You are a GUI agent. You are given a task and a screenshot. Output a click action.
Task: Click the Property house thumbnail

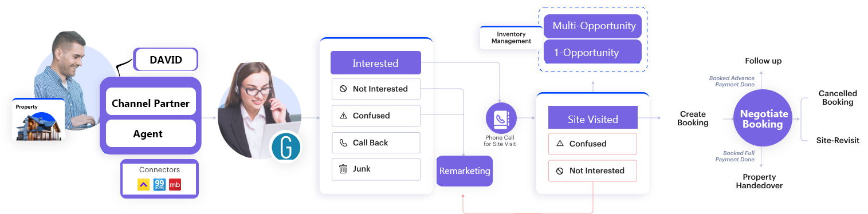(38, 120)
